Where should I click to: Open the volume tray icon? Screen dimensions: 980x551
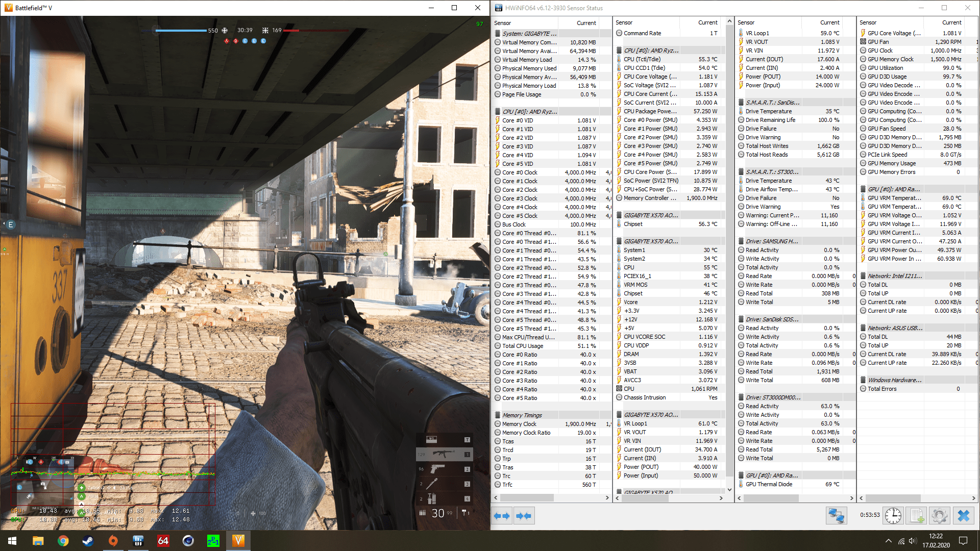tap(913, 541)
